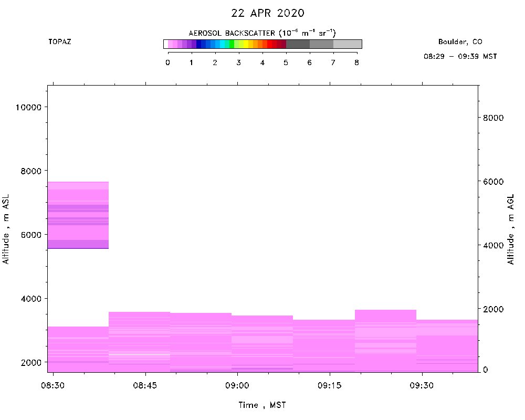Click the '08:29 – 09:39 MST' time range
The image size is (525, 420).
coord(460,56)
